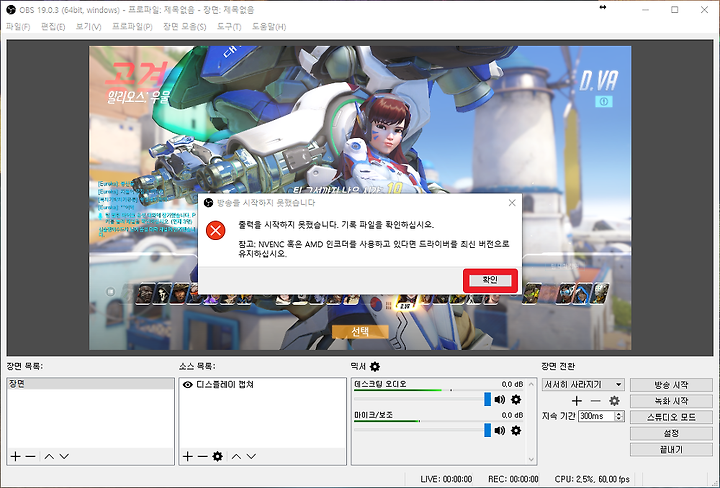Open the 도움말(H) menu
The image size is (720, 488).
pos(269,27)
